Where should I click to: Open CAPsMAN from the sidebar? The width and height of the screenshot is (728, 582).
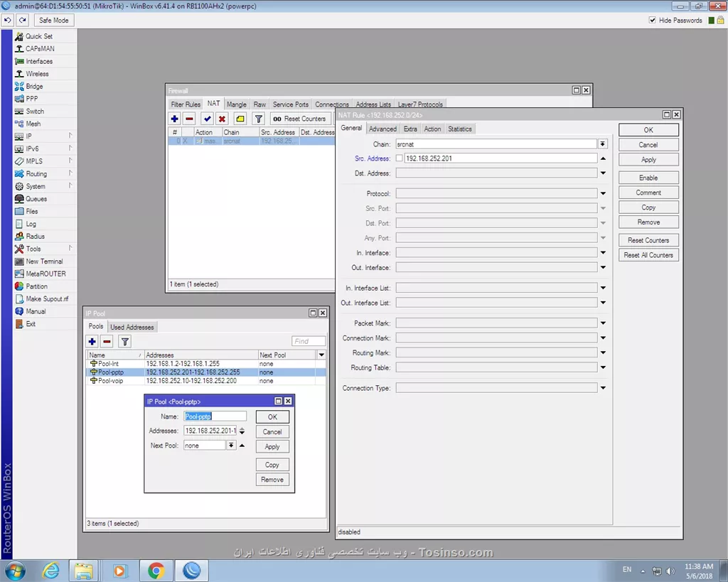[40, 49]
